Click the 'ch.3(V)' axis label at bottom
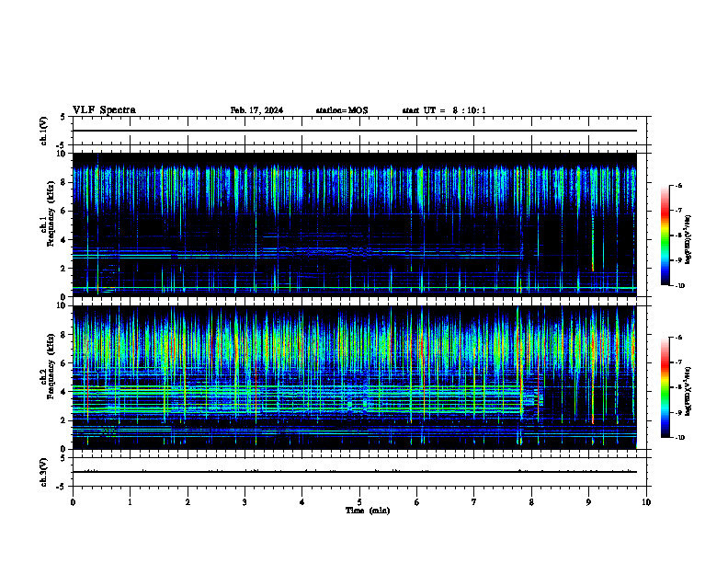Image resolution: width=728 pixels, height=563 pixels. click(44, 472)
